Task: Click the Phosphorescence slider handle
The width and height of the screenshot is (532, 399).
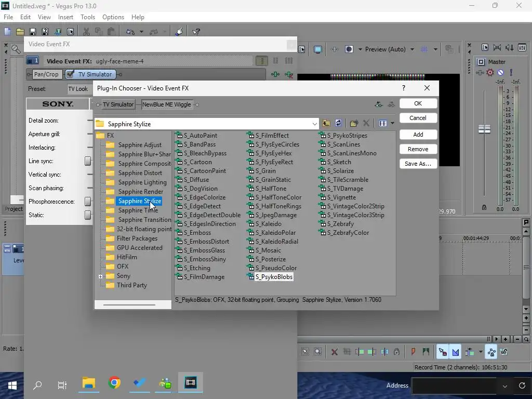Action: (88, 201)
